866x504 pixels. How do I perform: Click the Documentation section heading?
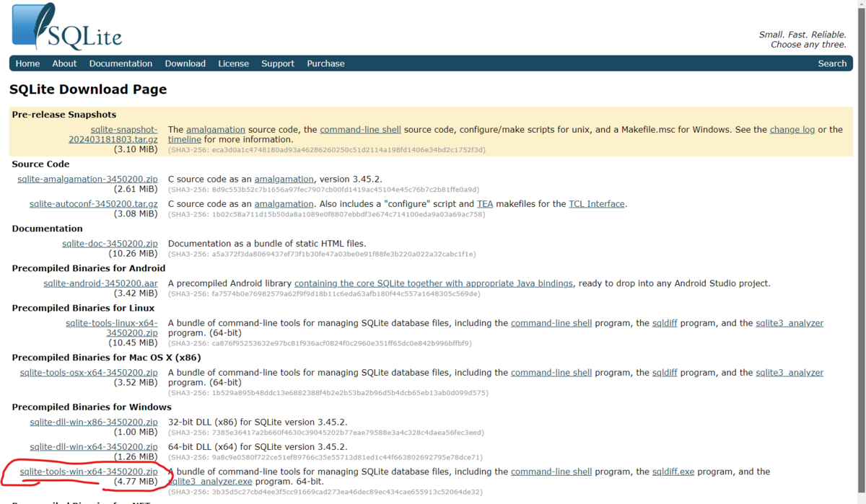48,229
